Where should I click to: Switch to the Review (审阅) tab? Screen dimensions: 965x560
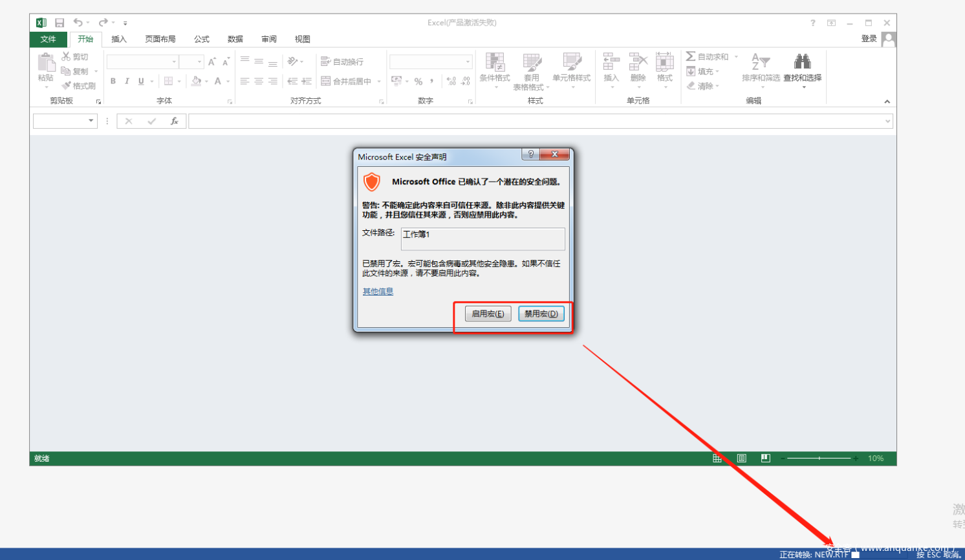coord(269,39)
